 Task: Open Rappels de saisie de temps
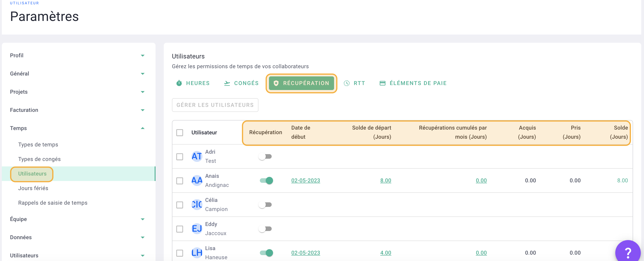pyautogui.click(x=53, y=203)
